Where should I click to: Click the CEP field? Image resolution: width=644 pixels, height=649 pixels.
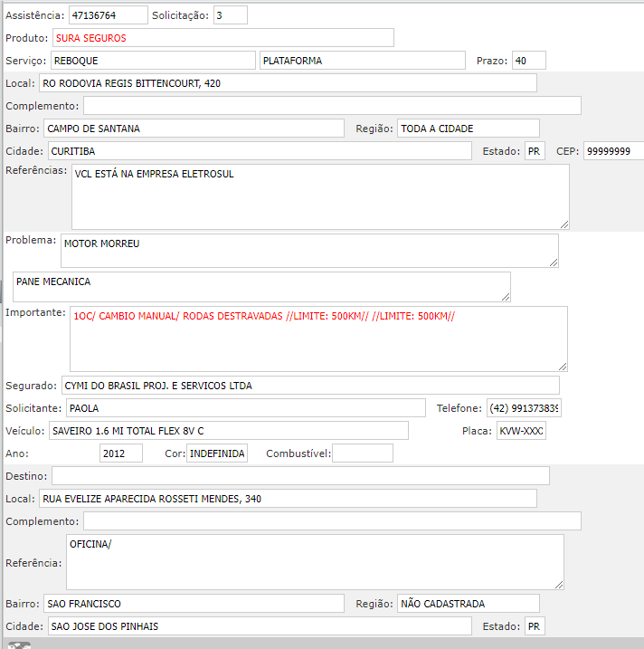click(x=612, y=151)
